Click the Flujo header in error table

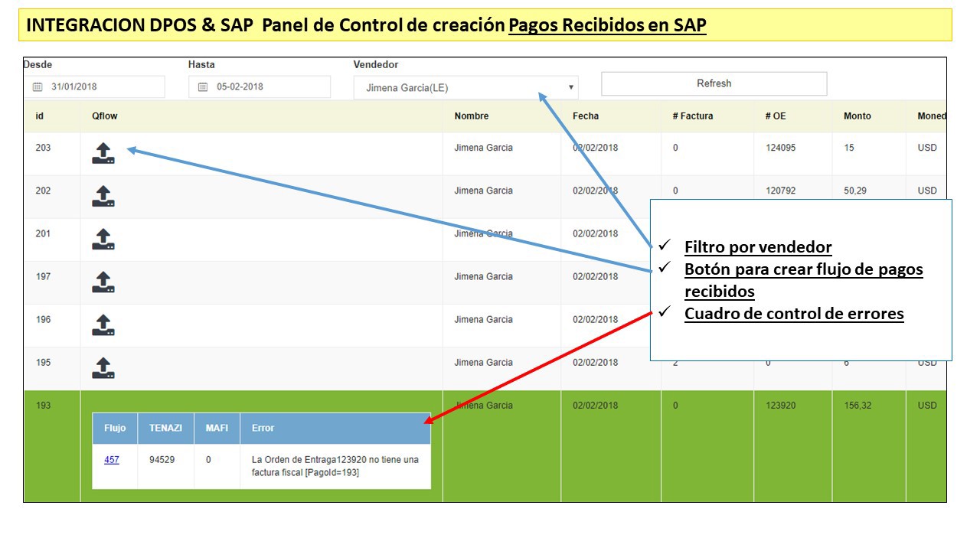[x=115, y=428]
